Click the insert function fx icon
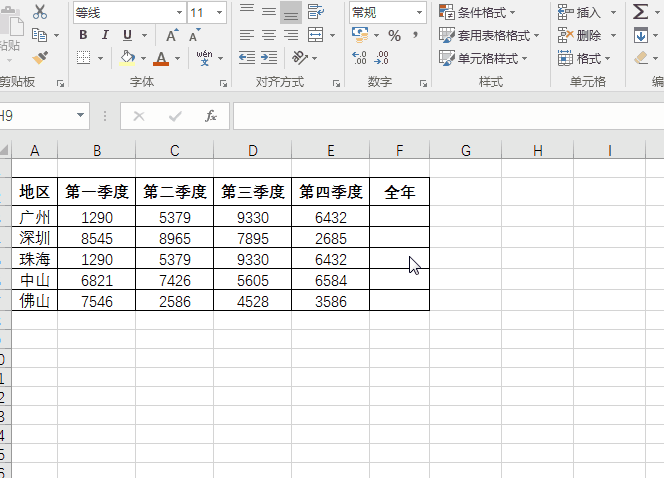This screenshot has width=664, height=478. point(211,116)
